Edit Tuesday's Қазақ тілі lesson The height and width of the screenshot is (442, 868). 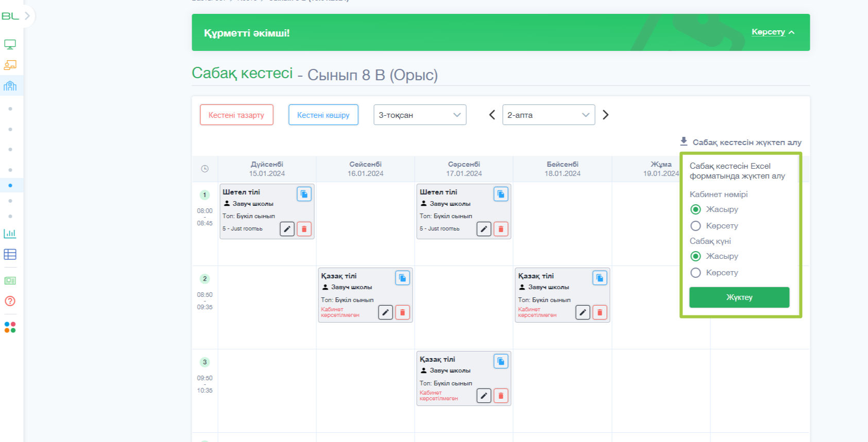pos(385,312)
